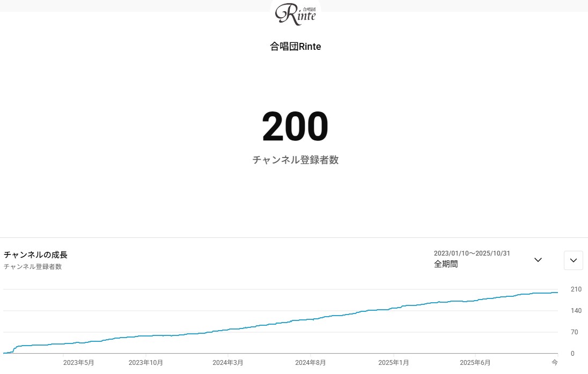The width and height of the screenshot is (588, 374).
Task: Click the large 200 subscriber count
Action: (x=295, y=127)
